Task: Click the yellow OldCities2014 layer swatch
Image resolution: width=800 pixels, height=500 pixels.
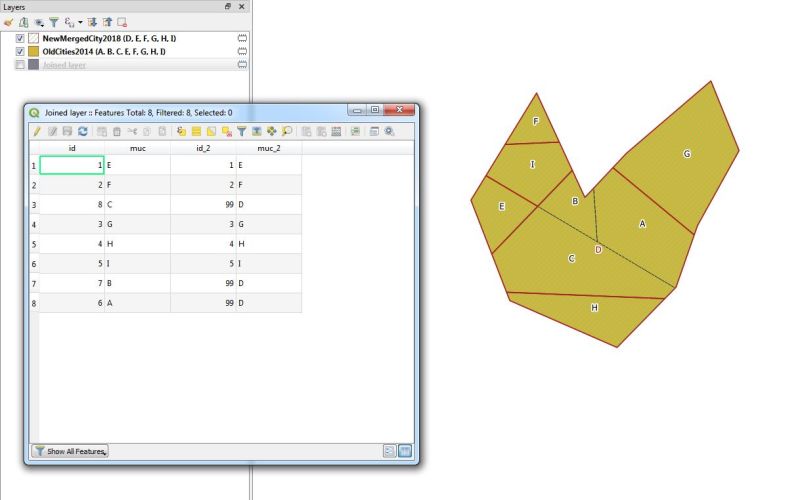Action: [33, 52]
